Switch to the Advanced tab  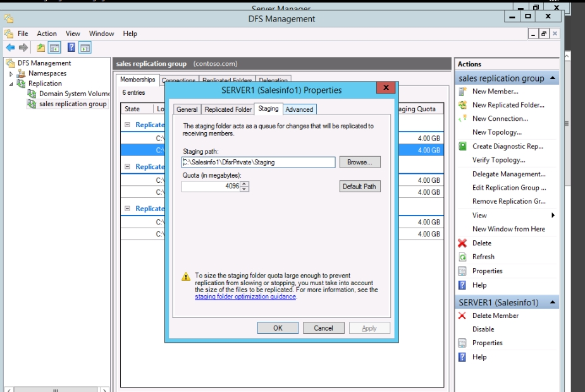pyautogui.click(x=299, y=109)
